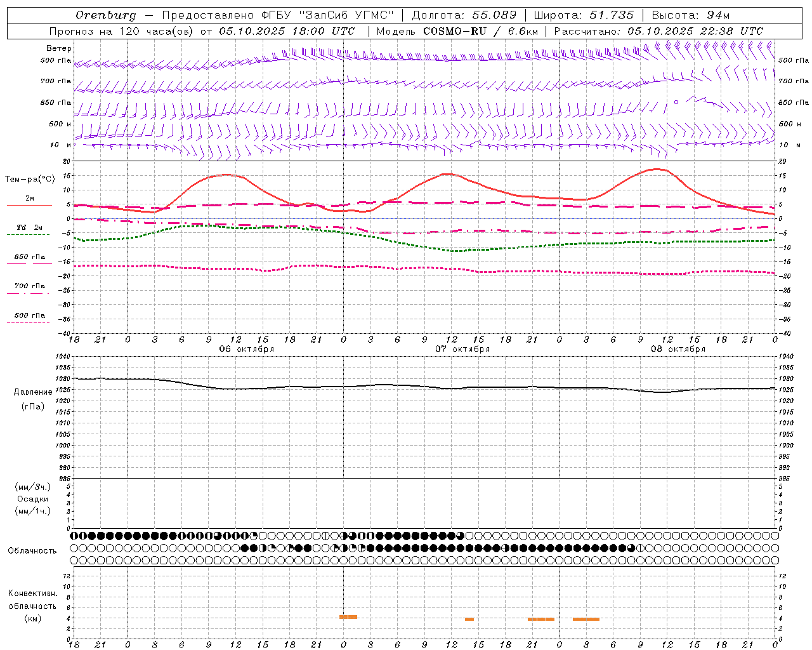
Task: Select the Модель COSMO-RU / 6.6км label
Action: pyautogui.click(x=457, y=30)
